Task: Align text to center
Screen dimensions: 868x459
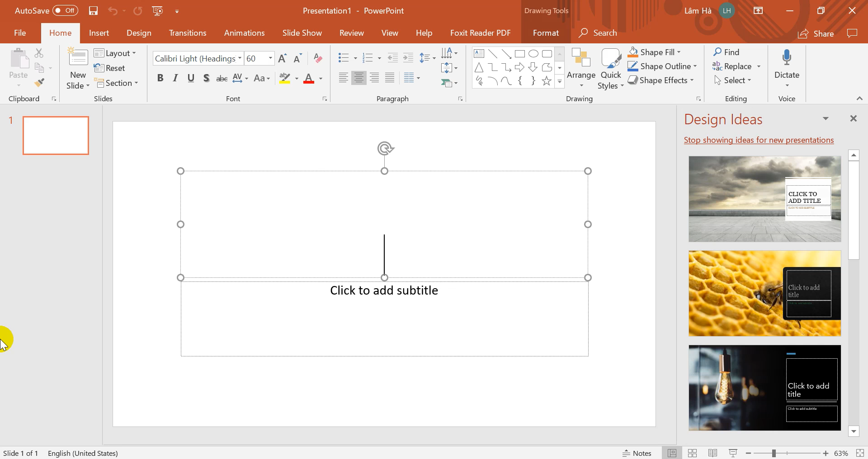Action: click(x=359, y=78)
